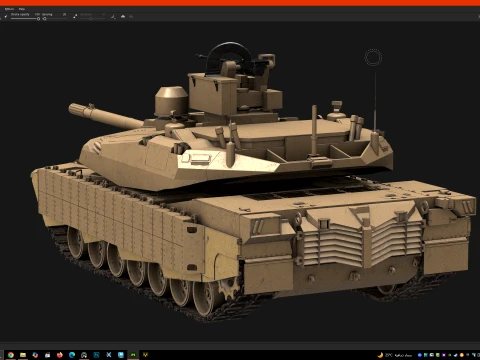480x360 pixels.
Task: Click the dimmed last icon in brush toolbar
Action: click(x=131, y=16)
